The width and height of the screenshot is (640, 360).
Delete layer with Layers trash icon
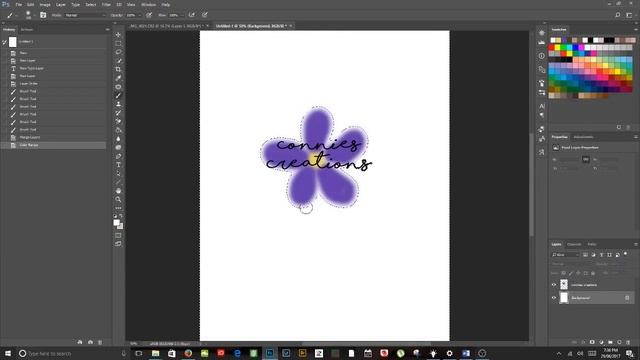(x=628, y=342)
